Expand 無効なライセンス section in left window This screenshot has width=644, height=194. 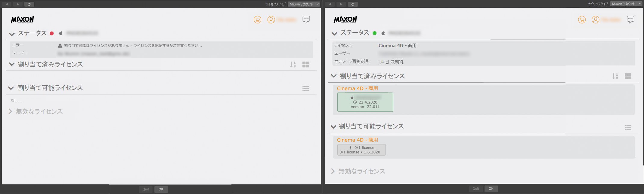pyautogui.click(x=10, y=111)
